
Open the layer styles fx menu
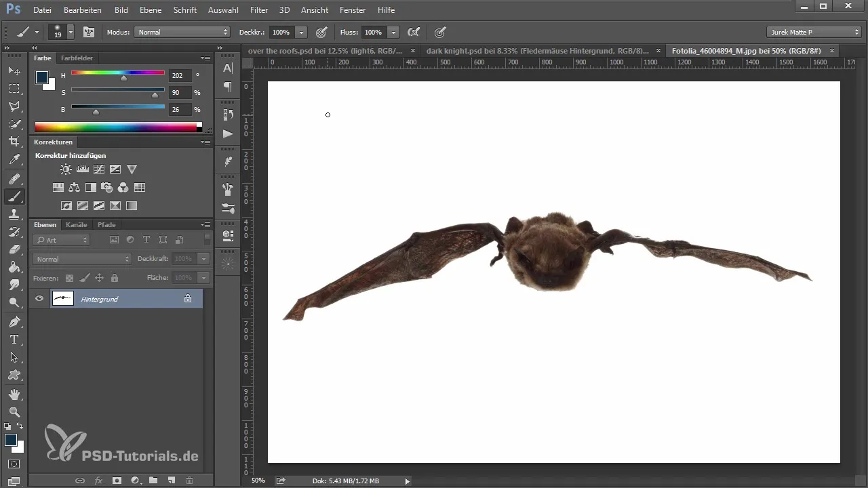point(98,480)
